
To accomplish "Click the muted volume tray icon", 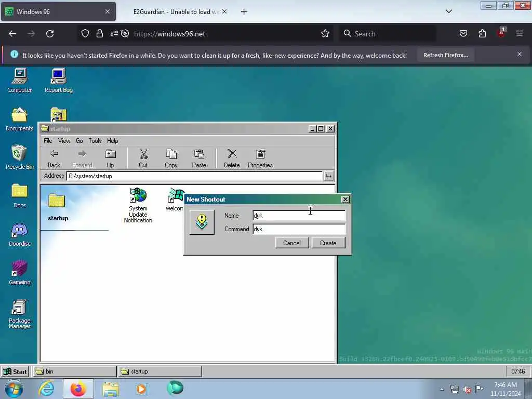I will pos(467,389).
